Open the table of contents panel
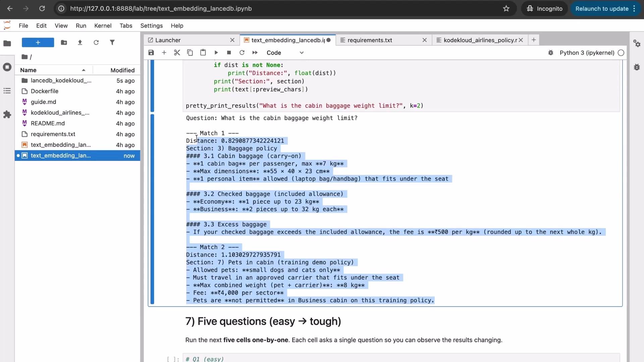This screenshot has width=644, height=362. [7, 91]
